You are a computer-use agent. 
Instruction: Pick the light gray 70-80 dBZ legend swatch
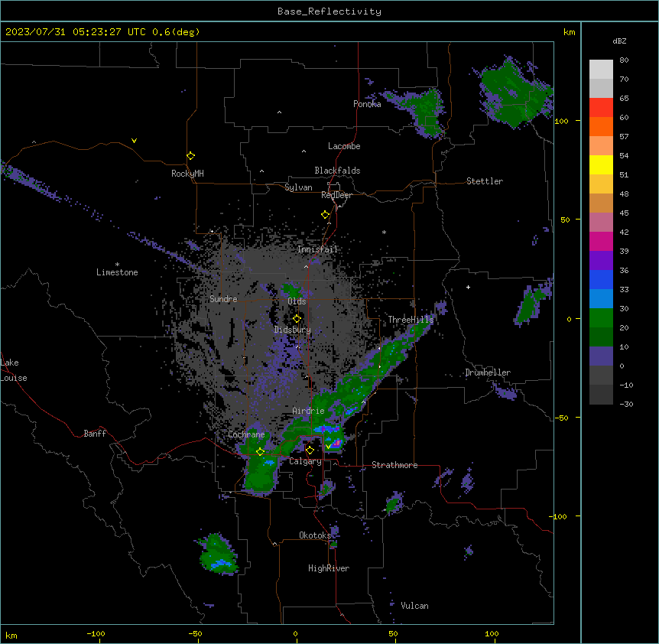pos(601,70)
